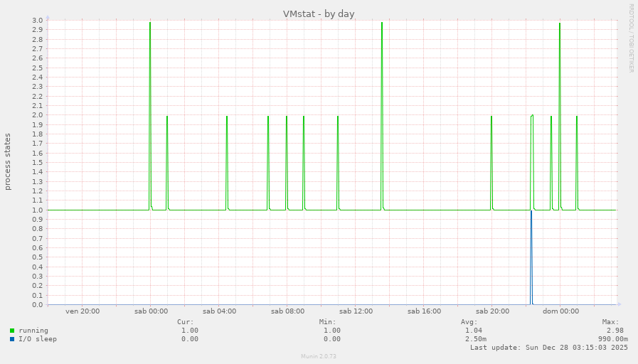The image size is (638, 364).
Task: Click the x-axis arrow at the right end
Action: pyautogui.click(x=618, y=305)
